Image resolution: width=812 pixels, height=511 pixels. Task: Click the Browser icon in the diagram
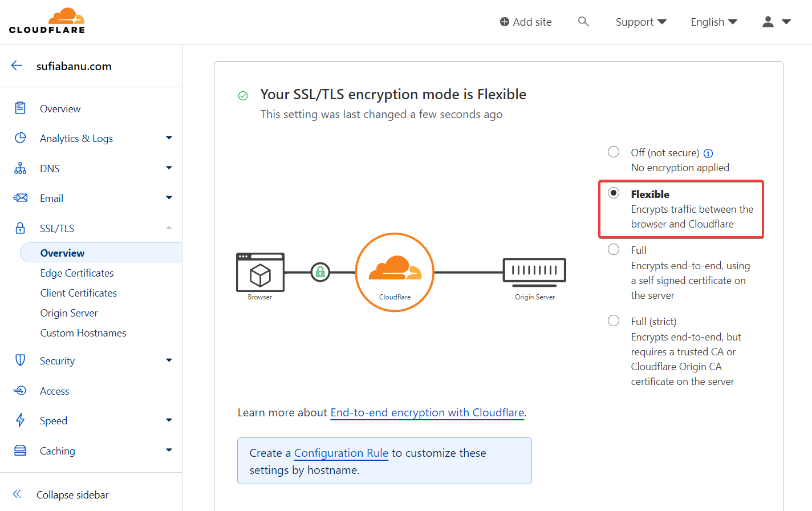click(260, 272)
